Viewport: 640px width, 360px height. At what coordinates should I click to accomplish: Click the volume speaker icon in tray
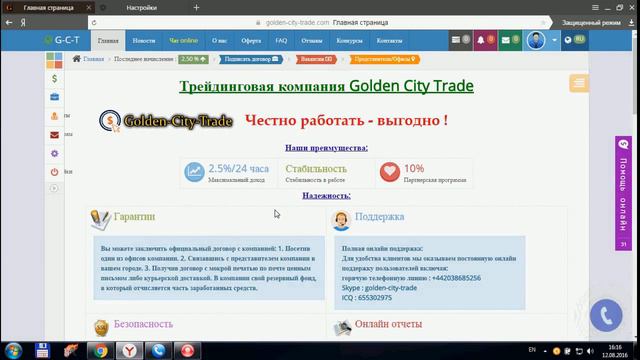point(590,351)
